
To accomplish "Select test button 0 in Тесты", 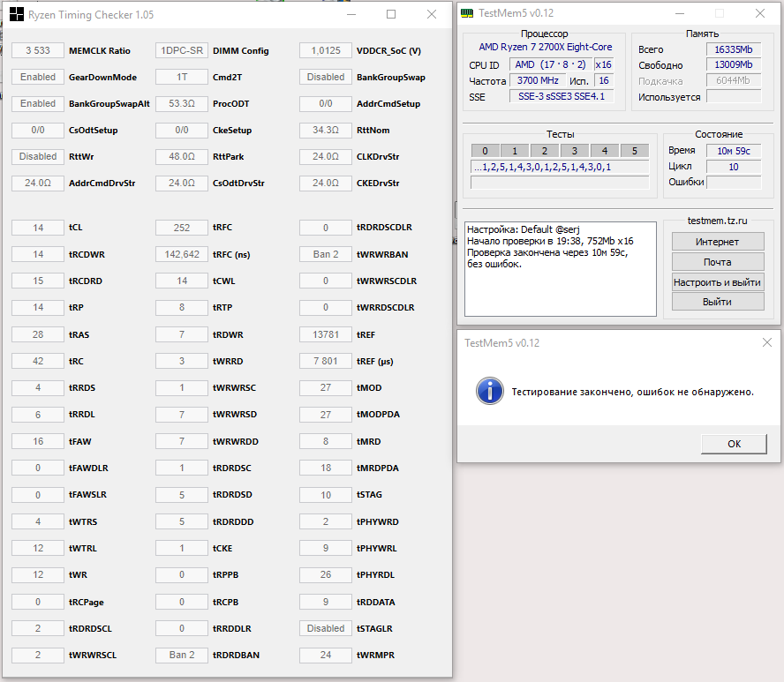I will pyautogui.click(x=485, y=150).
